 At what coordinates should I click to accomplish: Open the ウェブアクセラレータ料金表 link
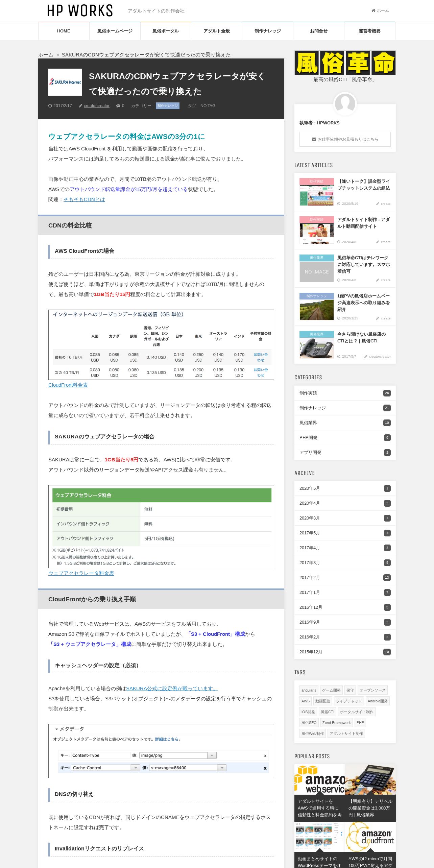click(81, 573)
